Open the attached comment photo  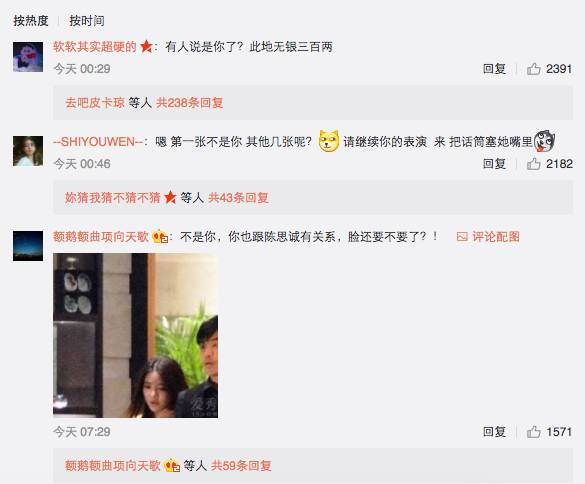pyautogui.click(x=135, y=335)
